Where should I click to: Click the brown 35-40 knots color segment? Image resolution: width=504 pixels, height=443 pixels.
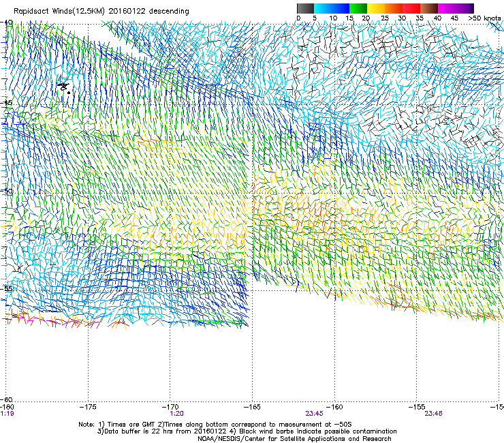[429, 8]
